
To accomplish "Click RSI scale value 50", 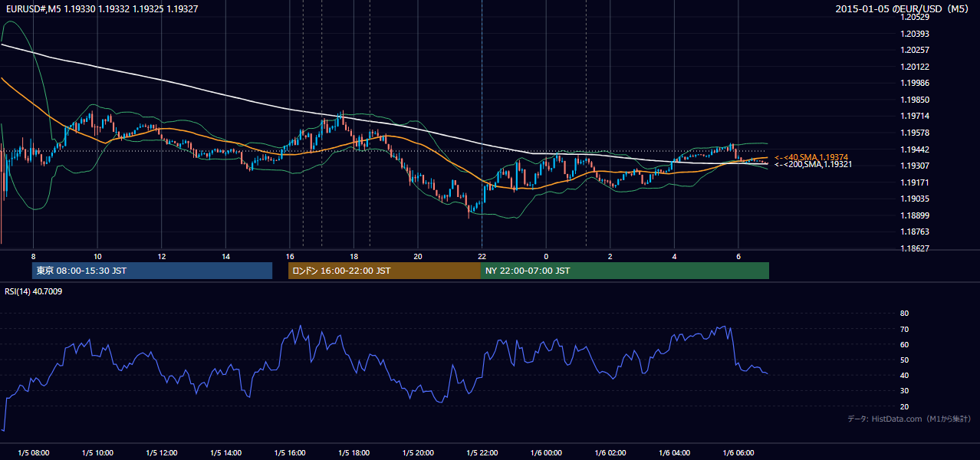I will point(904,360).
